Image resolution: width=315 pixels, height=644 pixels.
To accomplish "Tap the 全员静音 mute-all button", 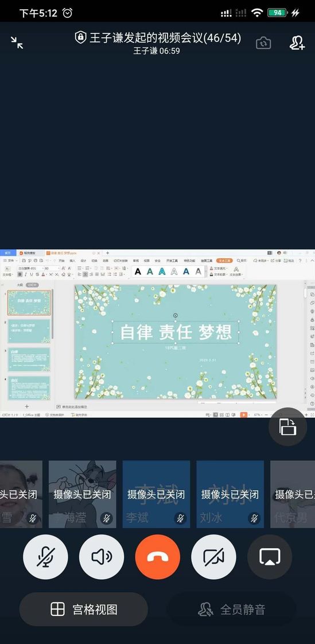I will (x=232, y=609).
